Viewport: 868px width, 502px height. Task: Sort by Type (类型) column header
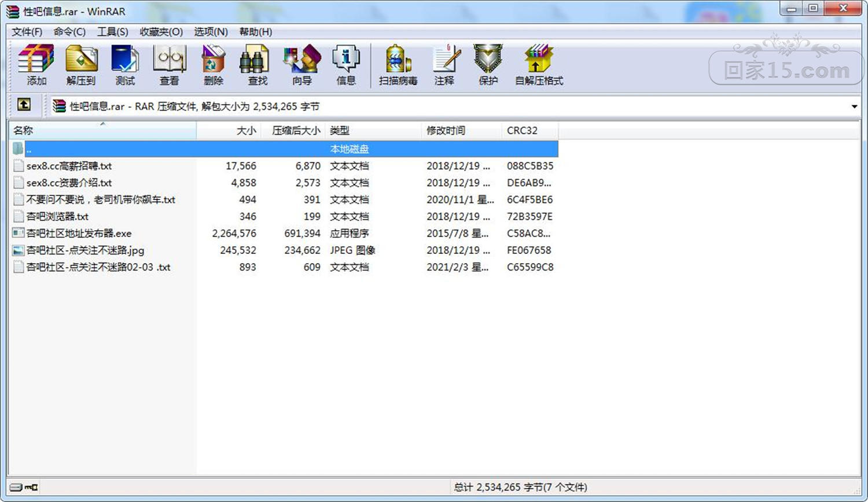[x=373, y=130]
